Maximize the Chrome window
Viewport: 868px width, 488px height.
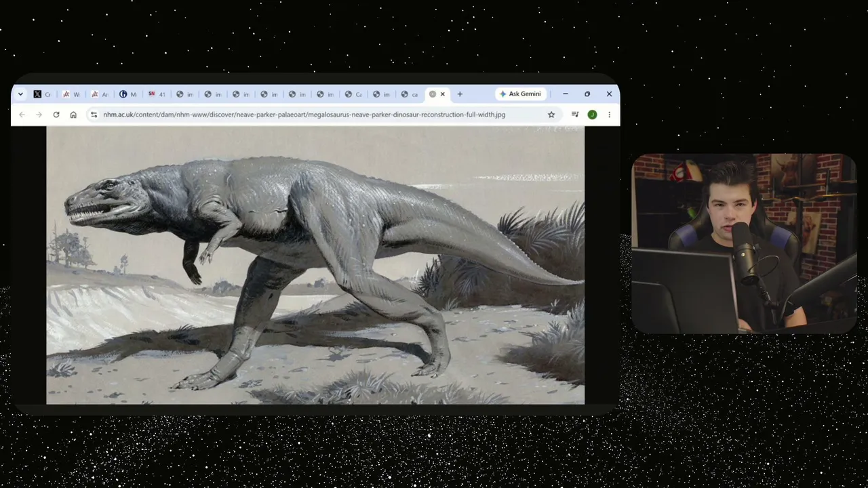587,94
